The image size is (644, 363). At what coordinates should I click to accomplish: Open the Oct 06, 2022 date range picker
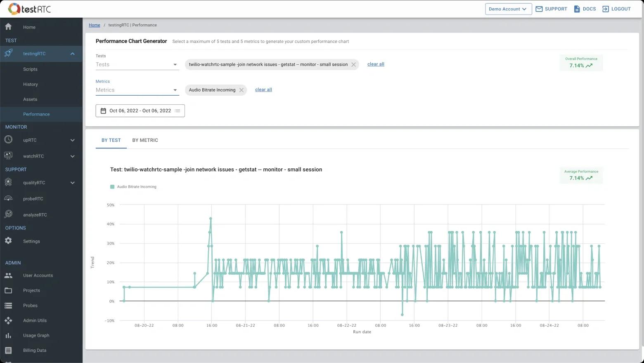click(140, 111)
